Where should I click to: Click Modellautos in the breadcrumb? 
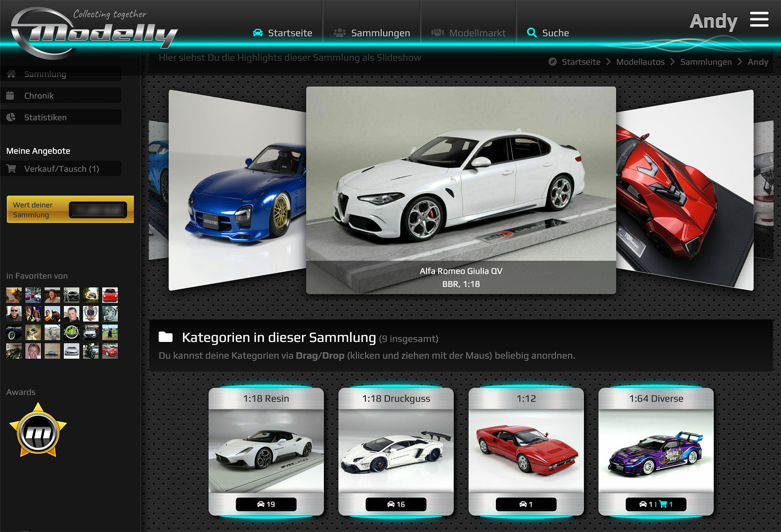click(640, 62)
